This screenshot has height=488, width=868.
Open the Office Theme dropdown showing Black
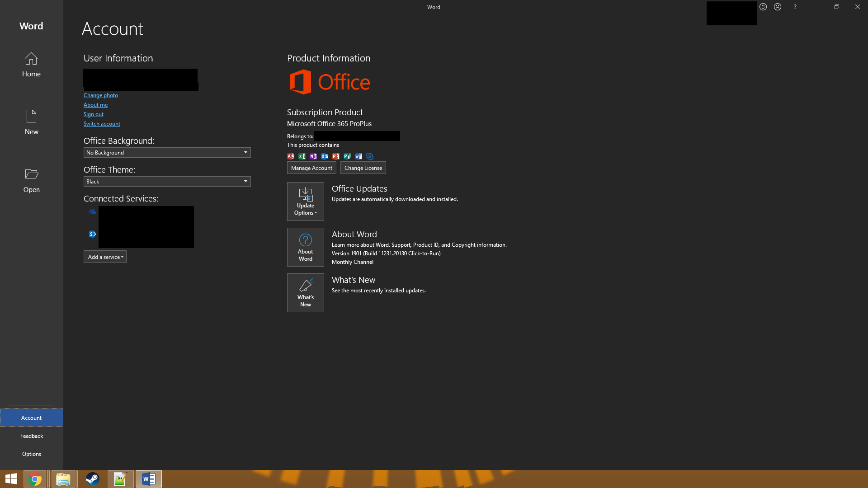(x=167, y=181)
